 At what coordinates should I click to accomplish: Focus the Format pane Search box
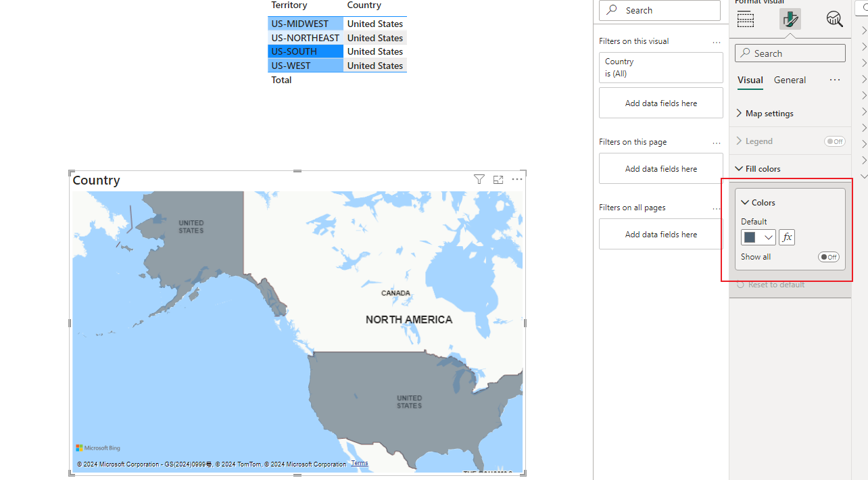tap(790, 53)
